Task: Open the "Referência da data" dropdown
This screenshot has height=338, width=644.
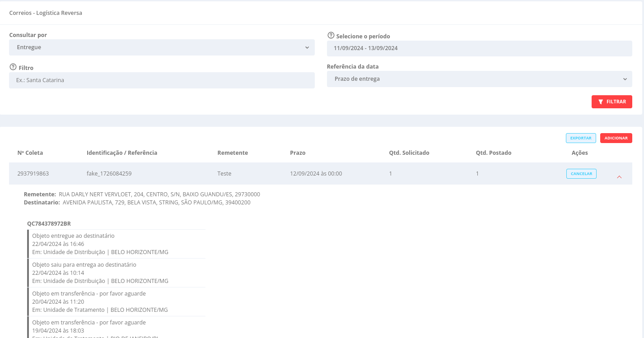Action: click(479, 79)
